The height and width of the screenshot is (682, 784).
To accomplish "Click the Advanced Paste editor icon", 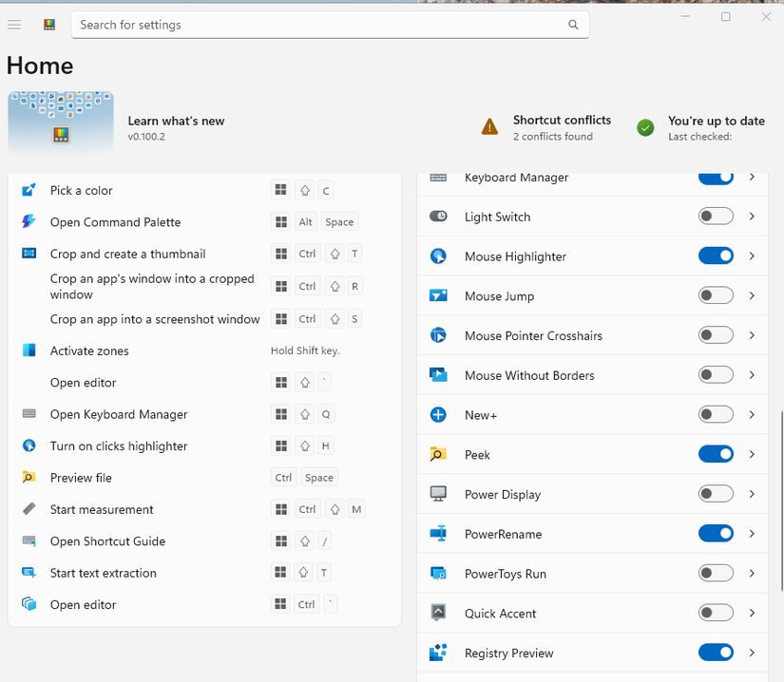I will pyautogui.click(x=29, y=603).
